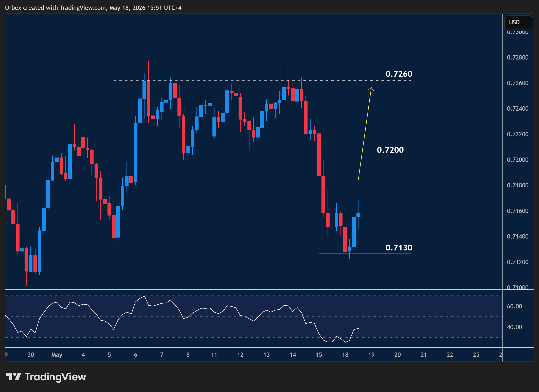The height and width of the screenshot is (392, 539).
Task: Click the latest blue candlestick
Action: [x=358, y=215]
